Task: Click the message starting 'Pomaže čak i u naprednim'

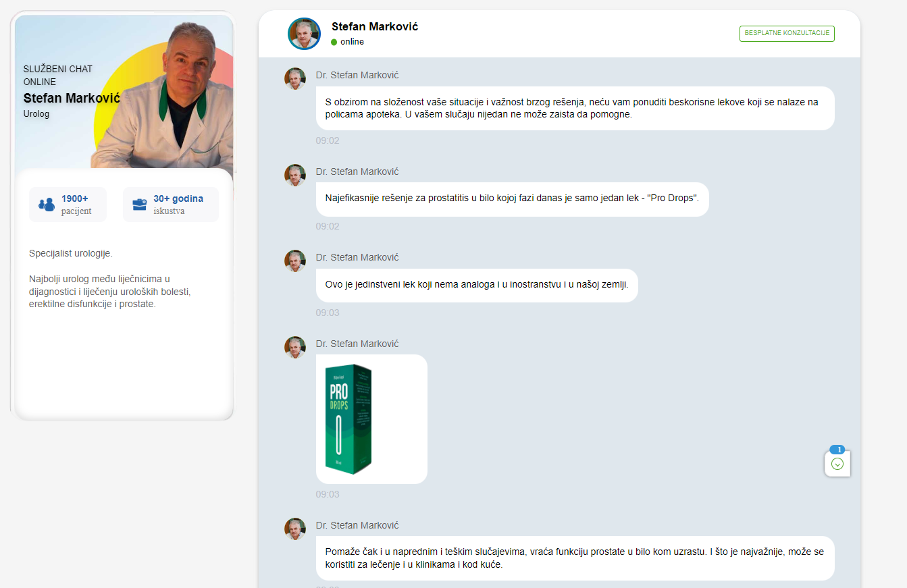Action: (x=575, y=558)
